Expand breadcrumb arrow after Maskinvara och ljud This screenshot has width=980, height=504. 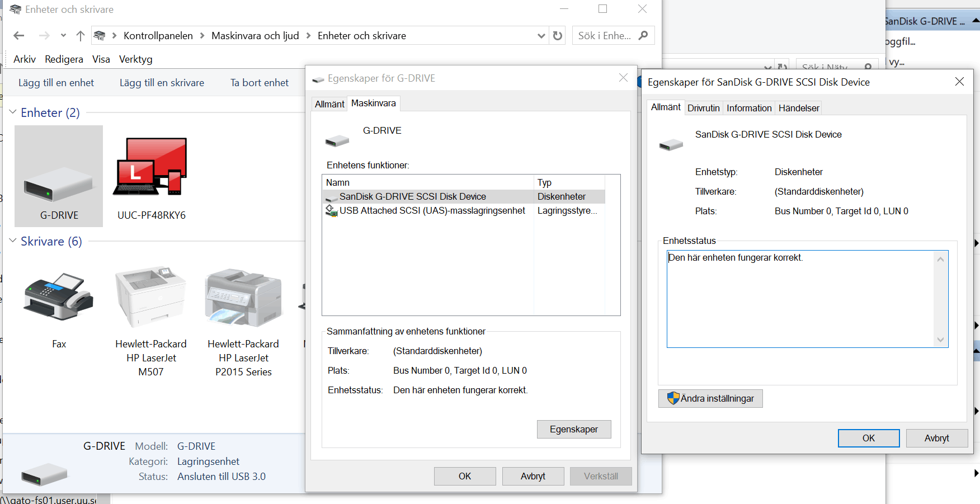tap(308, 36)
